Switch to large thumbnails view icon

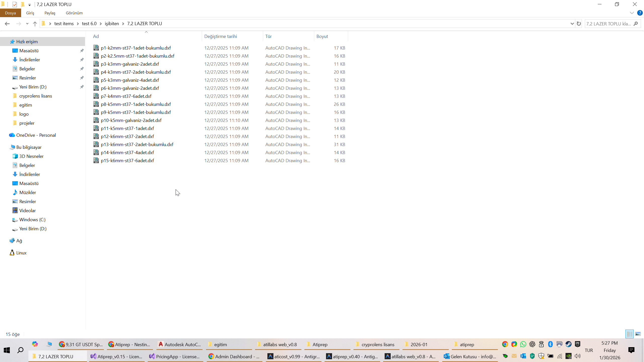[x=638, y=334]
